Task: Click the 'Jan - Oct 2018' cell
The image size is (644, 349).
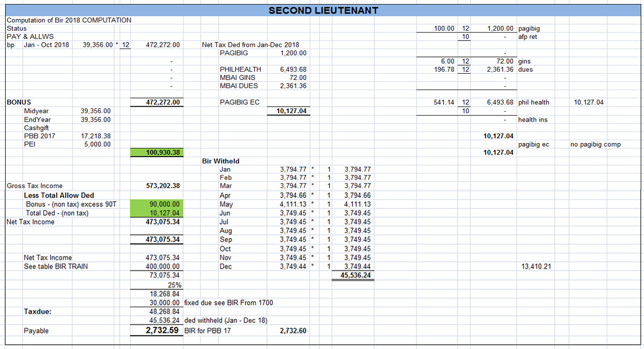Action: pos(46,45)
